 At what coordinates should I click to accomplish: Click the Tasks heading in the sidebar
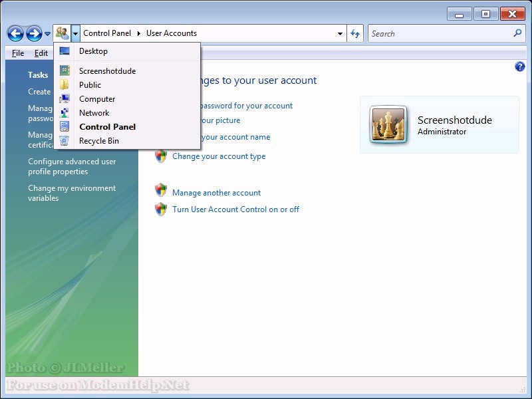(x=38, y=75)
